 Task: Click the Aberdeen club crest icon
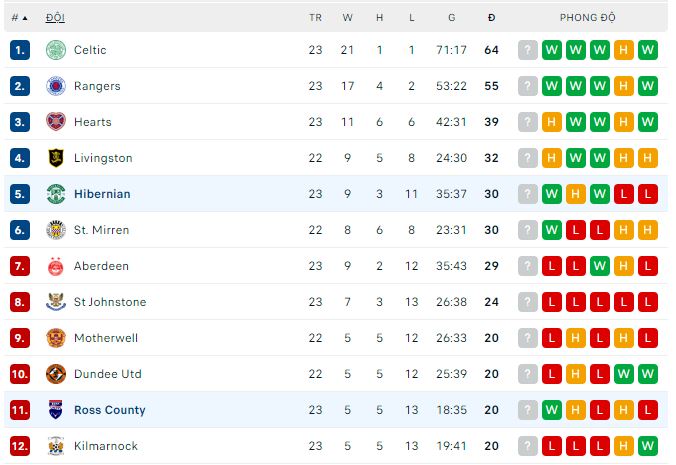[56, 266]
